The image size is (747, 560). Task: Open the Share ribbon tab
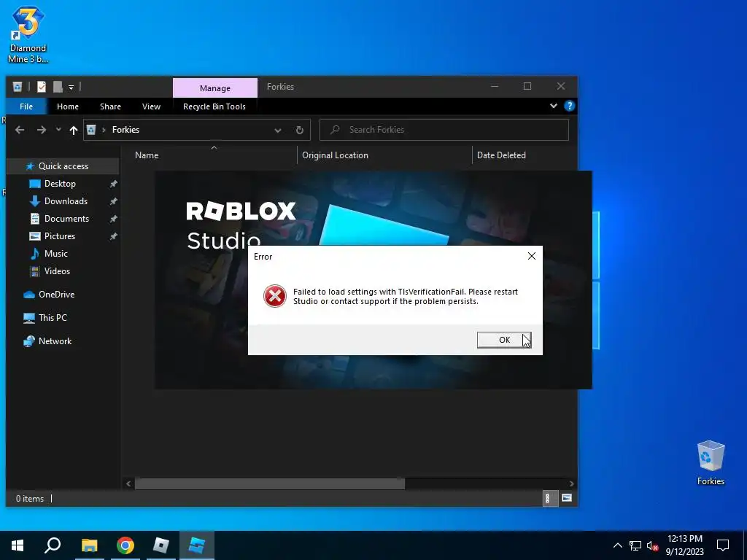110,106
